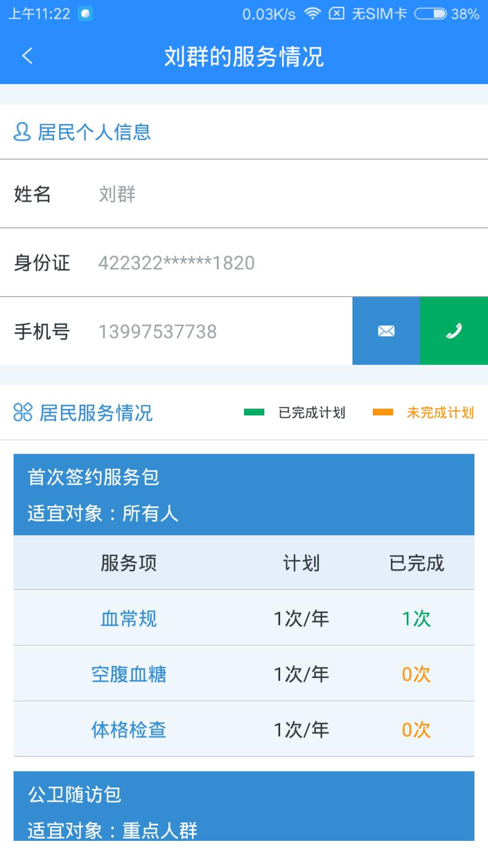
Task: Open the 空腹血糖 service record
Action: point(128,674)
